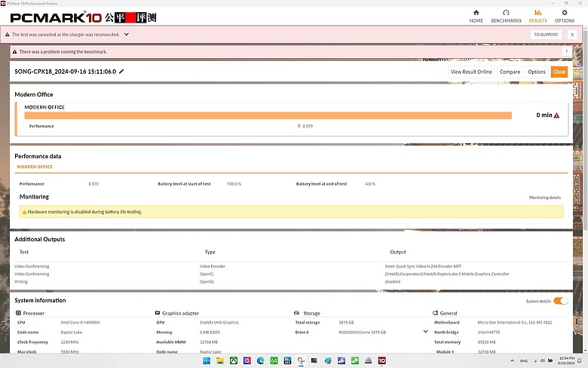Open the notification bell in the taskbar

pyautogui.click(x=580, y=361)
